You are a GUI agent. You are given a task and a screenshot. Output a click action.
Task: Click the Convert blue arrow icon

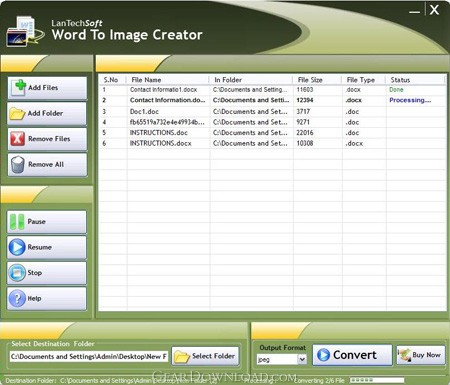[323, 355]
